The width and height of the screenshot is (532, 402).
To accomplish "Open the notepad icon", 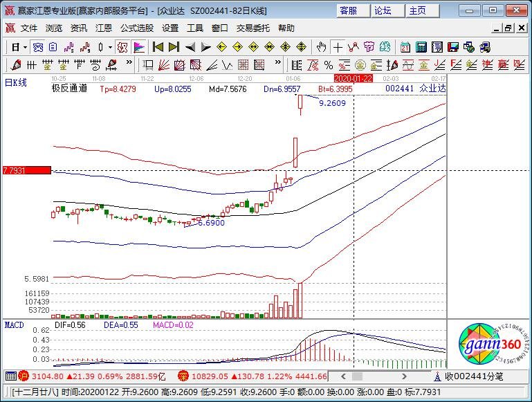I will (437, 47).
